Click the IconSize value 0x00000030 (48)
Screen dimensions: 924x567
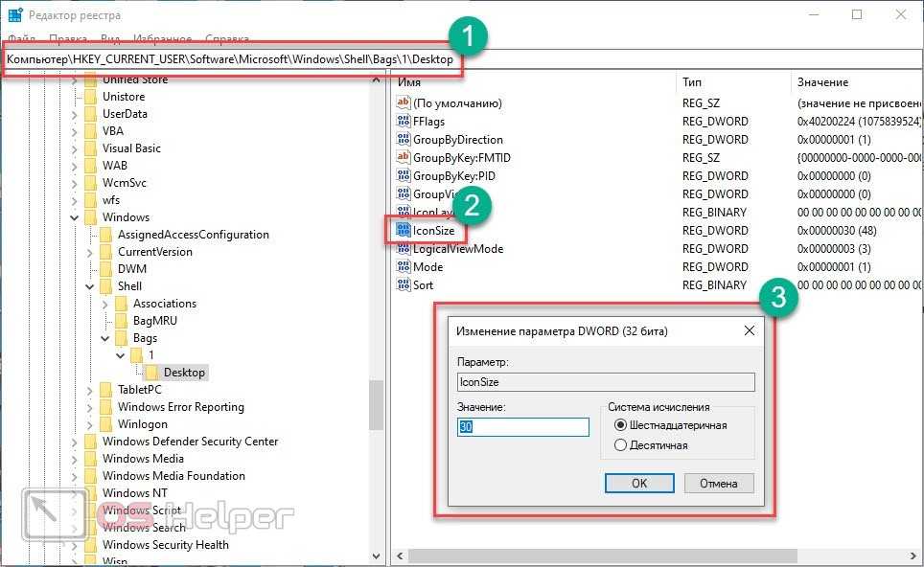click(837, 231)
